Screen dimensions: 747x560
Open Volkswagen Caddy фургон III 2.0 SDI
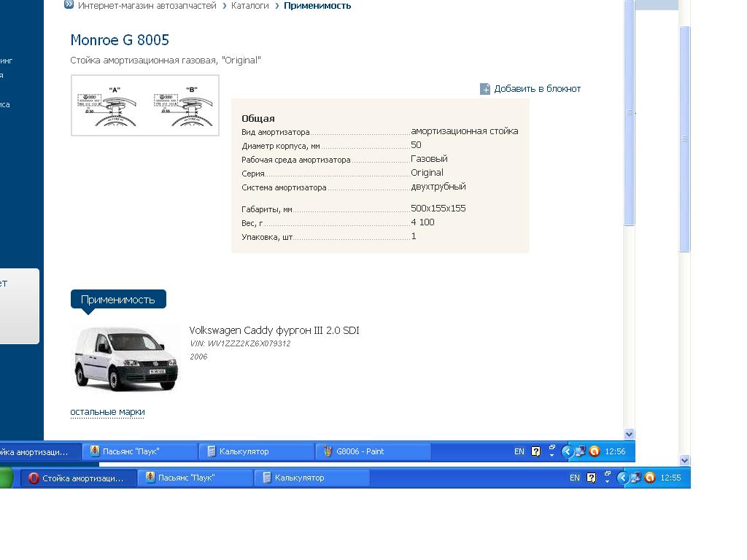click(x=274, y=330)
